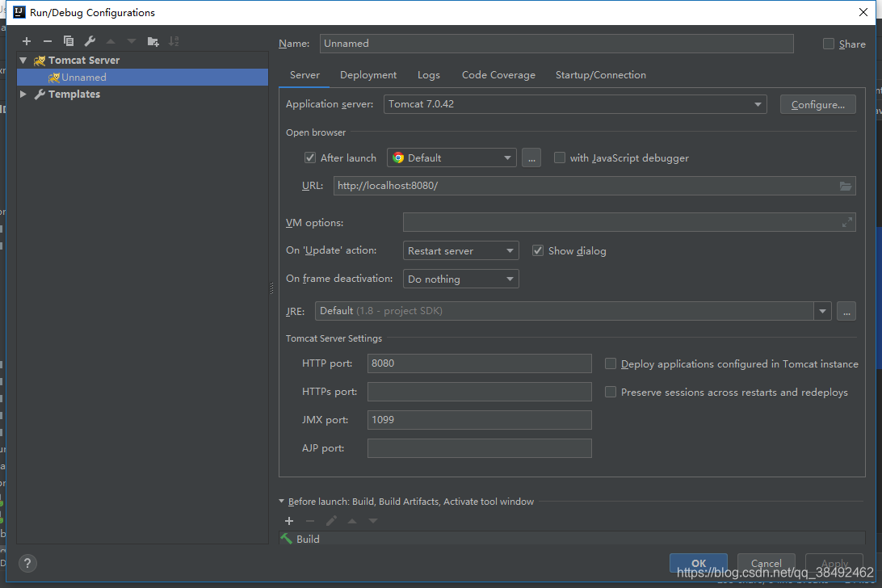Image resolution: width=882 pixels, height=588 pixels.
Task: Copy the selected configuration
Action: click(69, 41)
